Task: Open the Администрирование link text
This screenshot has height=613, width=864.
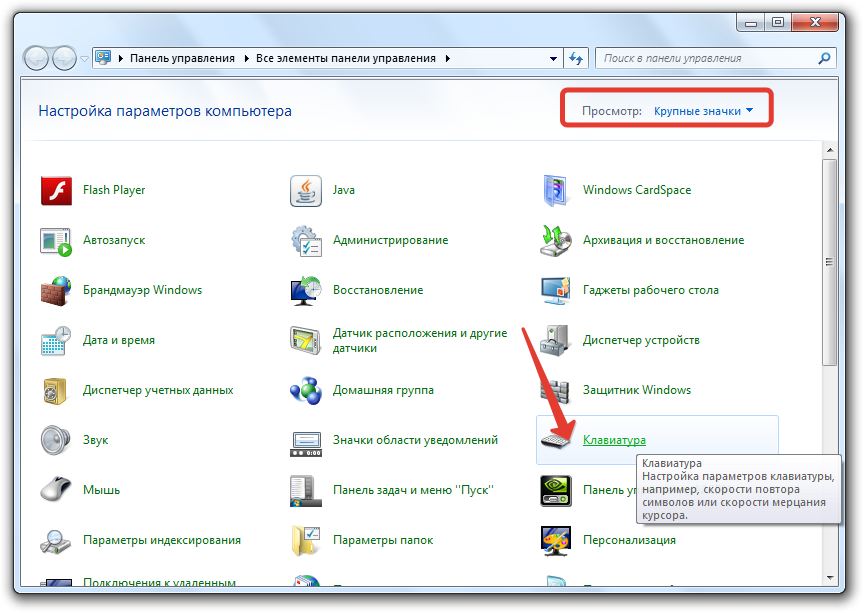Action: click(391, 240)
